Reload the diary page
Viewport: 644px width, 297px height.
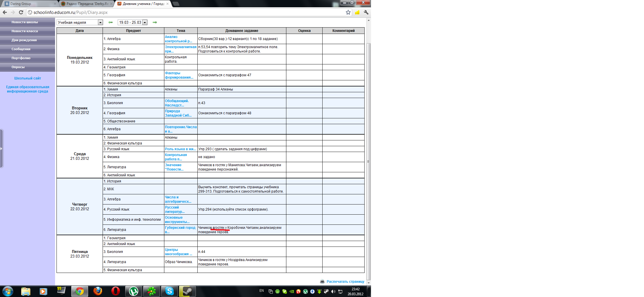pyautogui.click(x=21, y=12)
